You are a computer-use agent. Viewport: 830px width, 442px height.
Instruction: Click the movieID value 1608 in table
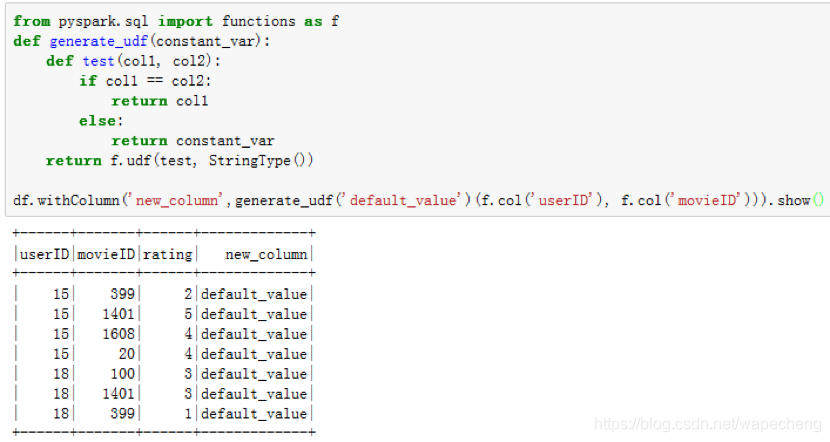point(117,334)
